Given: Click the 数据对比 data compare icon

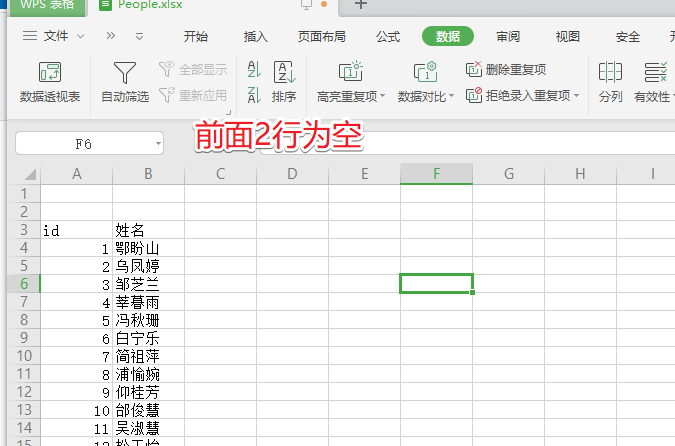Looking at the screenshot, I should [x=425, y=73].
